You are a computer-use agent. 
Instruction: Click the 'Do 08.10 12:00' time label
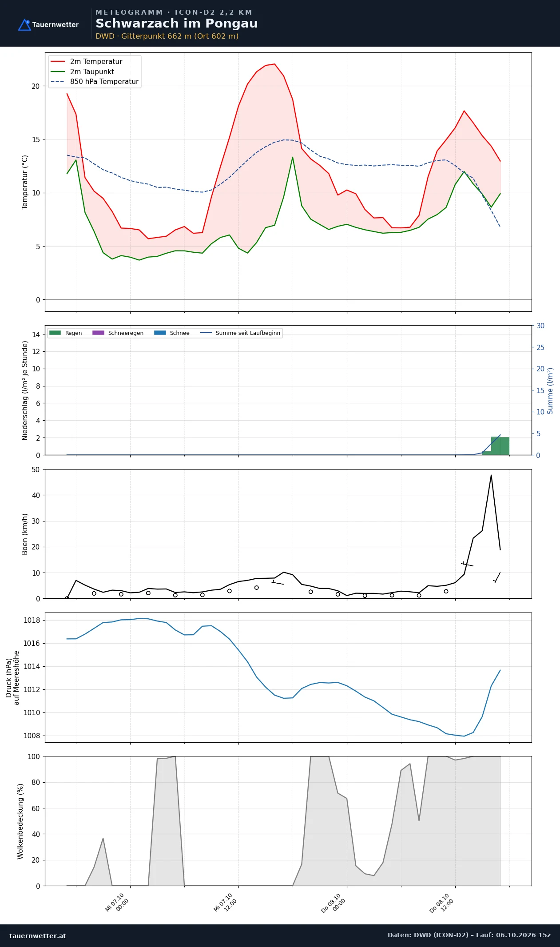click(442, 903)
